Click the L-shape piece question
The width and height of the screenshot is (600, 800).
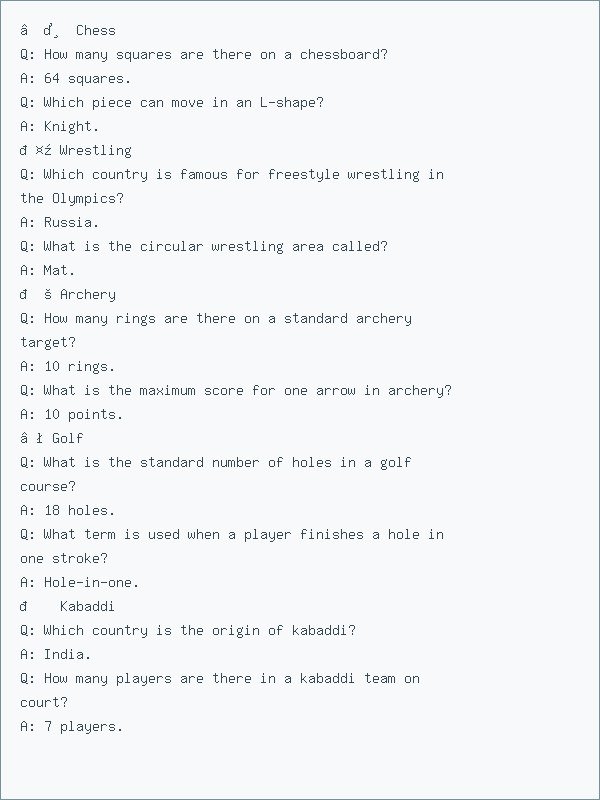171,102
